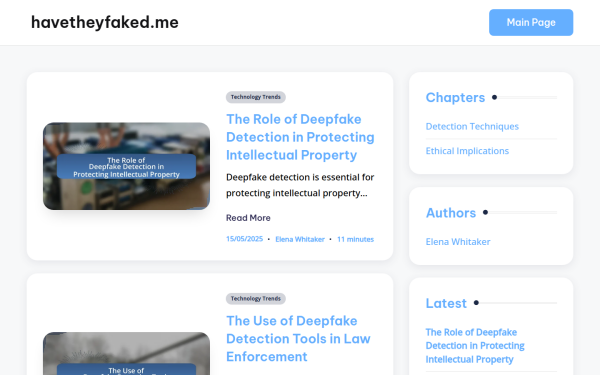The height and width of the screenshot is (375, 600).
Task: Click the Latest heading
Action: click(x=446, y=303)
